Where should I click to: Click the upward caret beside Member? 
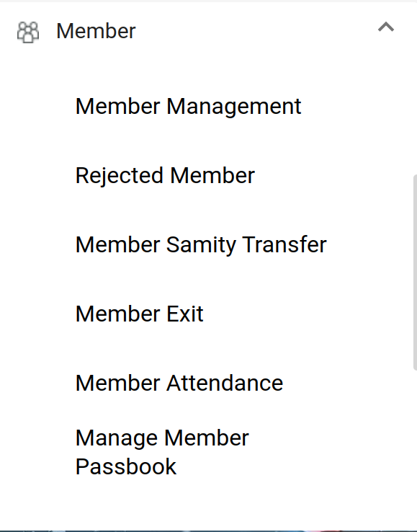click(x=386, y=27)
